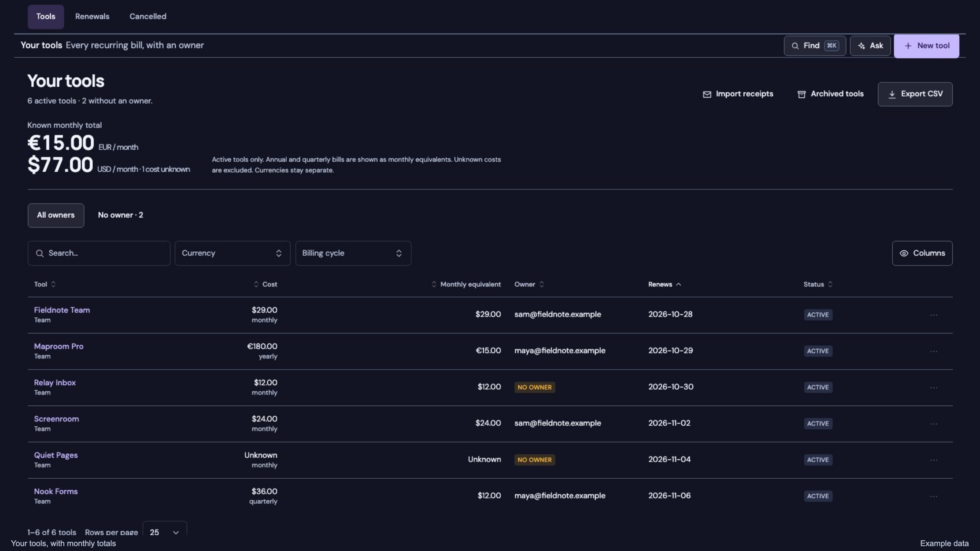980x551 pixels.
Task: Open the Ask assistant
Action: pyautogui.click(x=870, y=46)
